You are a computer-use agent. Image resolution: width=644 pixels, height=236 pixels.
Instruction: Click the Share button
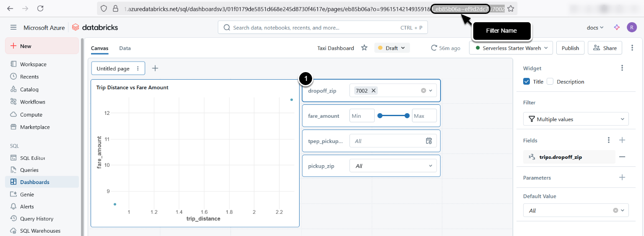(605, 48)
